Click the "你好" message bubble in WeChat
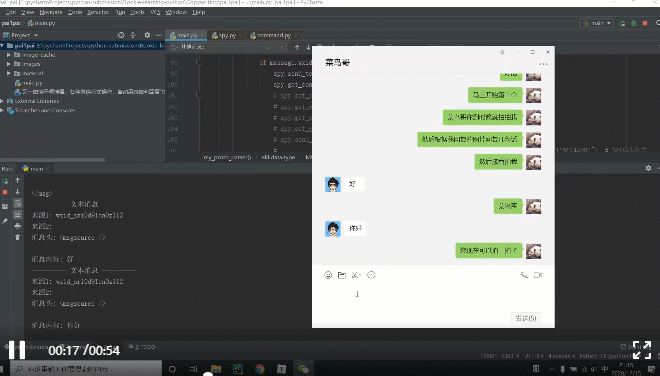 coord(355,228)
